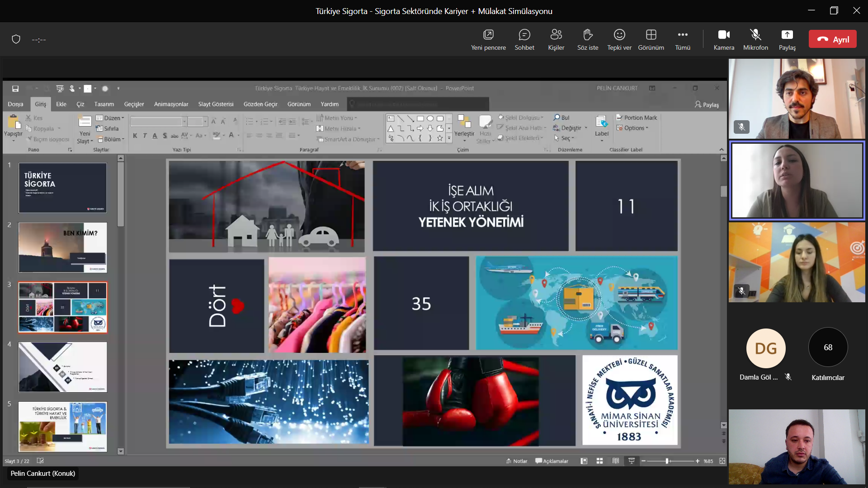868x488 pixels.
Task: Open the font color picker
Action: tap(233, 135)
